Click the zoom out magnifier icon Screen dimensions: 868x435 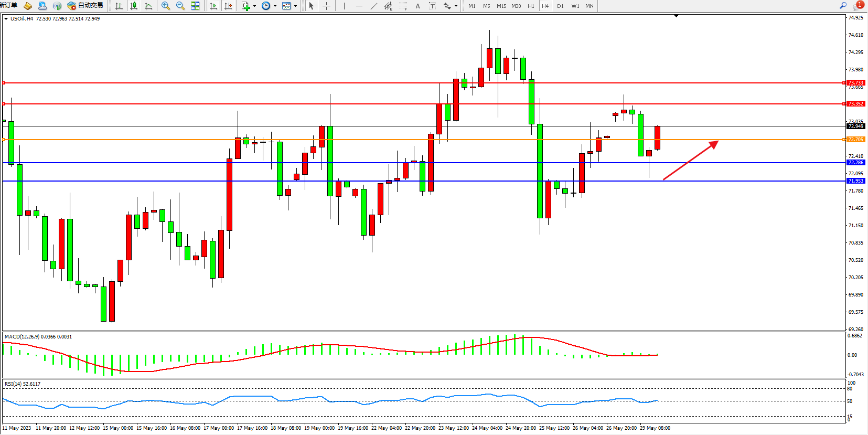[x=180, y=6]
